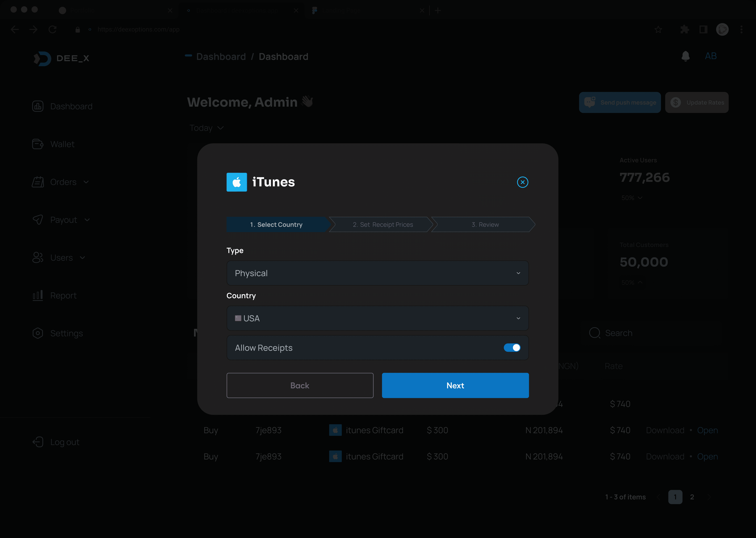Select page 1 in pagination
756x538 pixels.
[675, 497]
